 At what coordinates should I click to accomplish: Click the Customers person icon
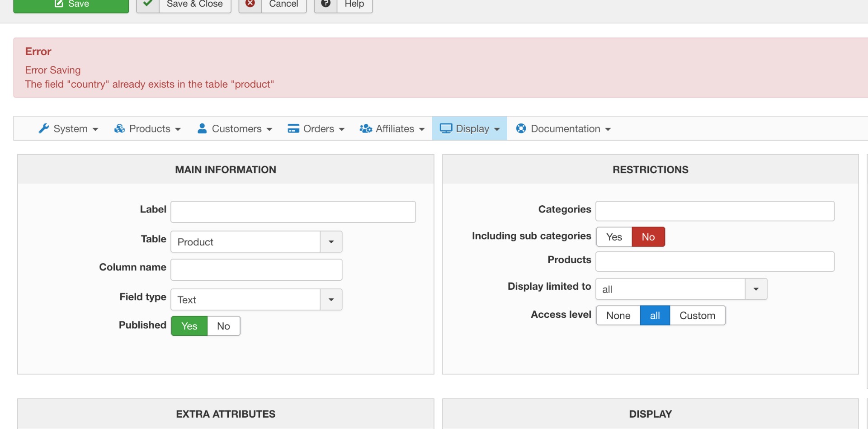pos(202,128)
